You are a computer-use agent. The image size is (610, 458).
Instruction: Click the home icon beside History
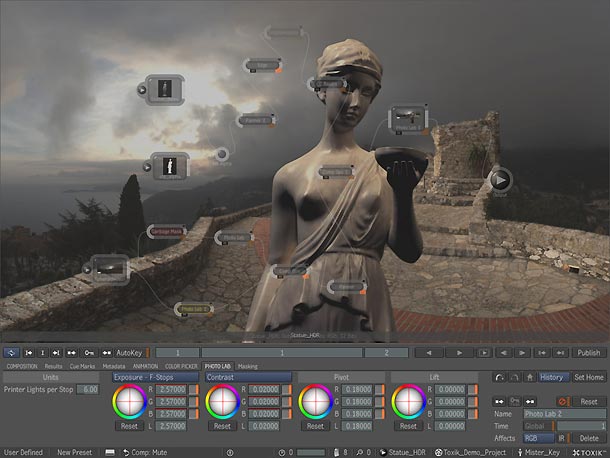tap(529, 377)
